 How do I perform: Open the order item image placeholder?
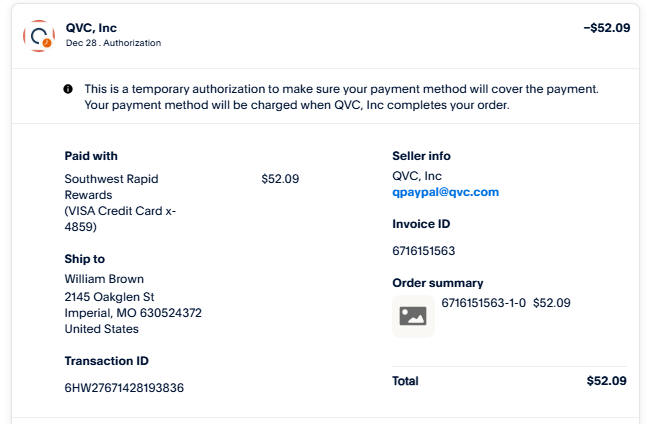(413, 316)
